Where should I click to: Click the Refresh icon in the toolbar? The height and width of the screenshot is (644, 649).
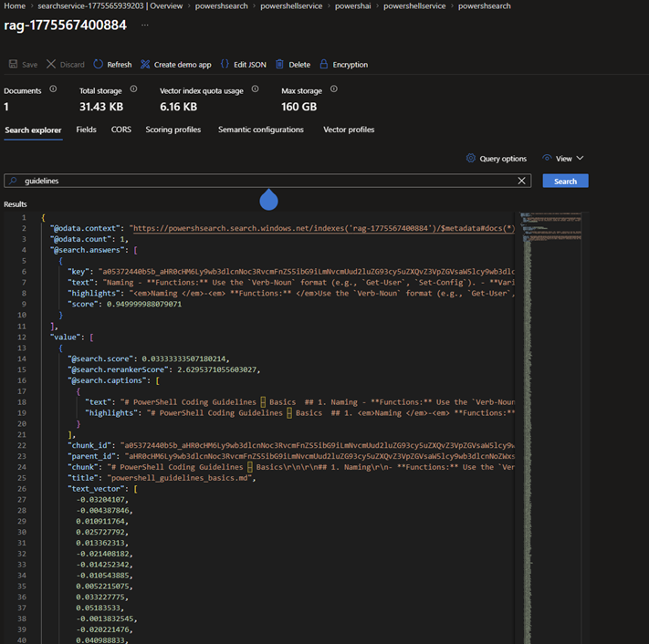tap(99, 65)
